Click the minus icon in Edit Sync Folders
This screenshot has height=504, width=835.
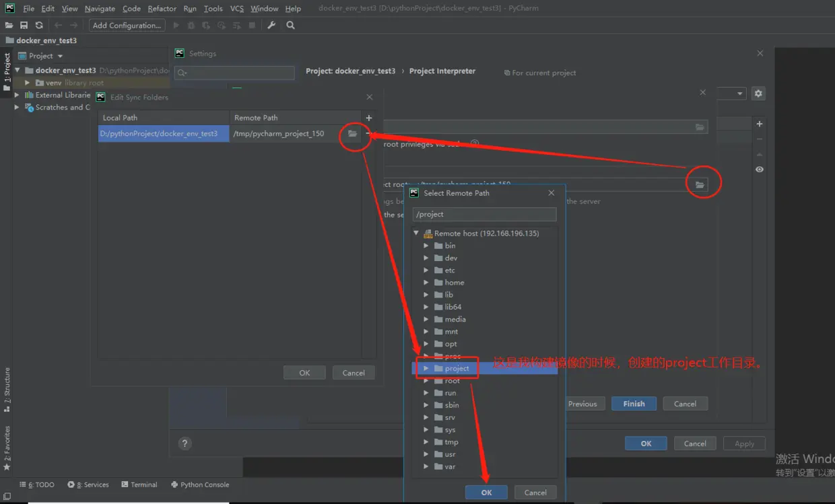(368, 133)
